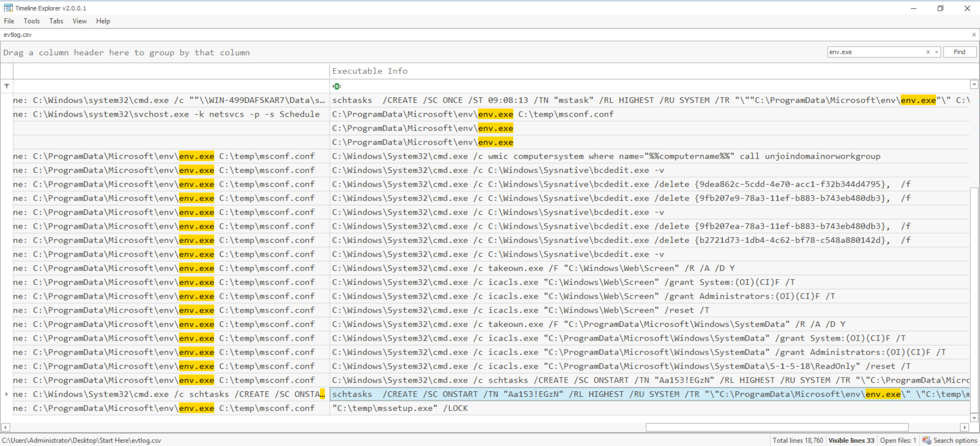Click the Find button

point(960,52)
